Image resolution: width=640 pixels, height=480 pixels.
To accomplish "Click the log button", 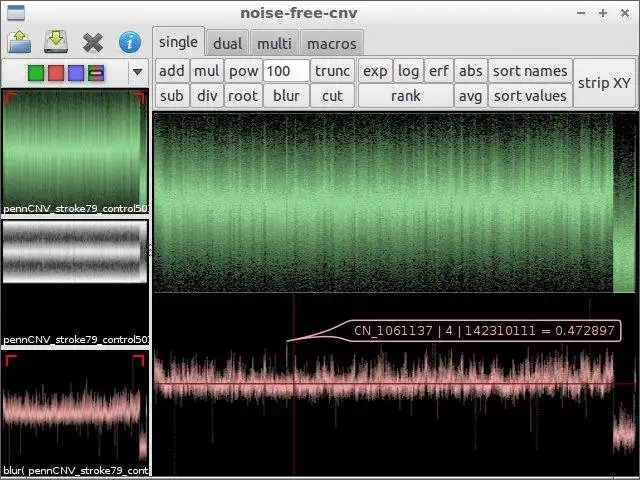I will pyautogui.click(x=408, y=71).
